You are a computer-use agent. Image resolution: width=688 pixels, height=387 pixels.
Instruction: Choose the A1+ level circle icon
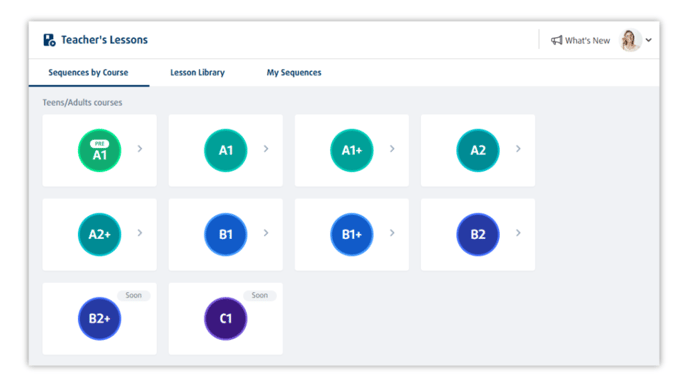click(352, 150)
